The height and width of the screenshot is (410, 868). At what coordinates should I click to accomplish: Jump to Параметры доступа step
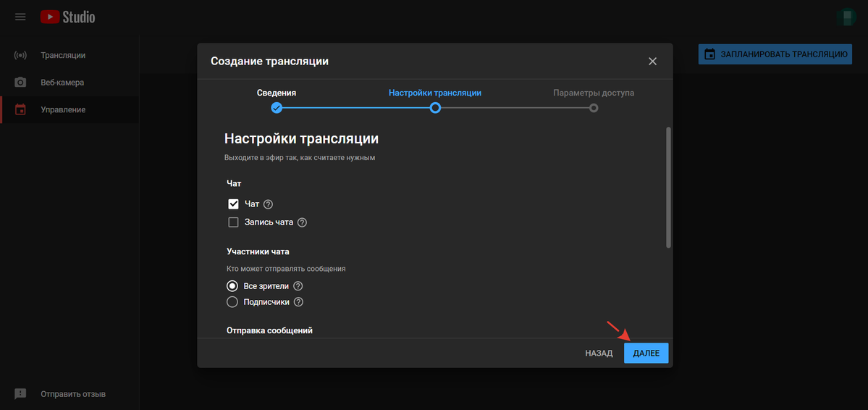click(594, 108)
